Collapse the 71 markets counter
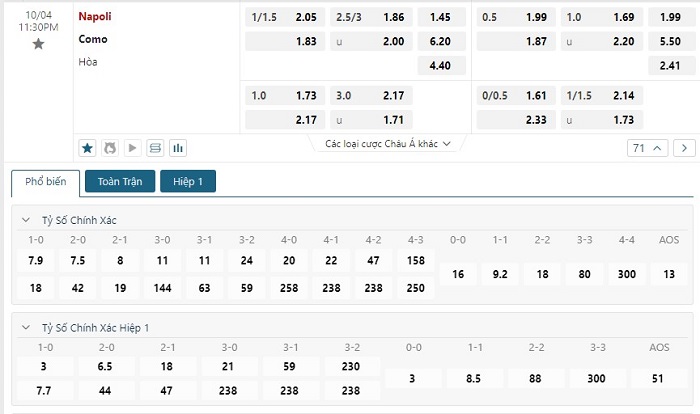Screen dimensions: 700x414 pos(647,148)
